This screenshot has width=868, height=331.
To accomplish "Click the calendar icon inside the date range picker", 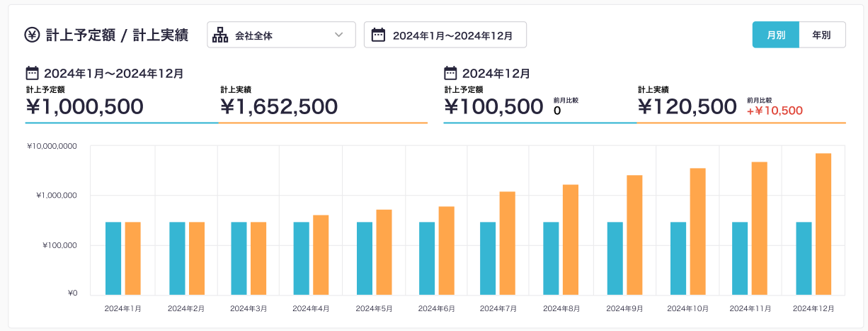I will click(378, 35).
